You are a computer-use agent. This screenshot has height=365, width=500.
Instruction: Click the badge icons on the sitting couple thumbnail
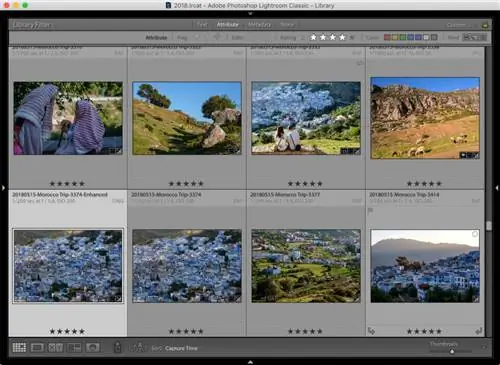[350, 151]
